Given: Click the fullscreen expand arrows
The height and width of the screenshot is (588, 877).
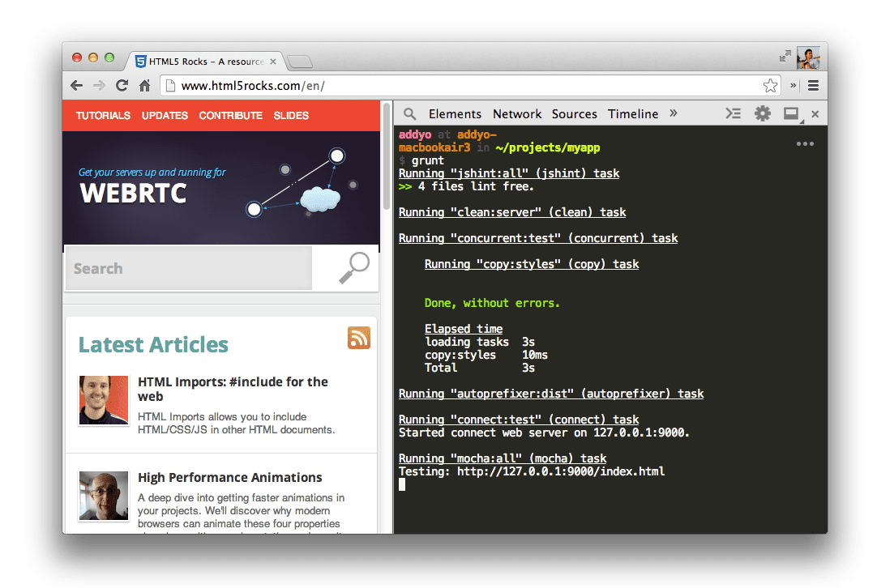Looking at the screenshot, I should click(785, 58).
